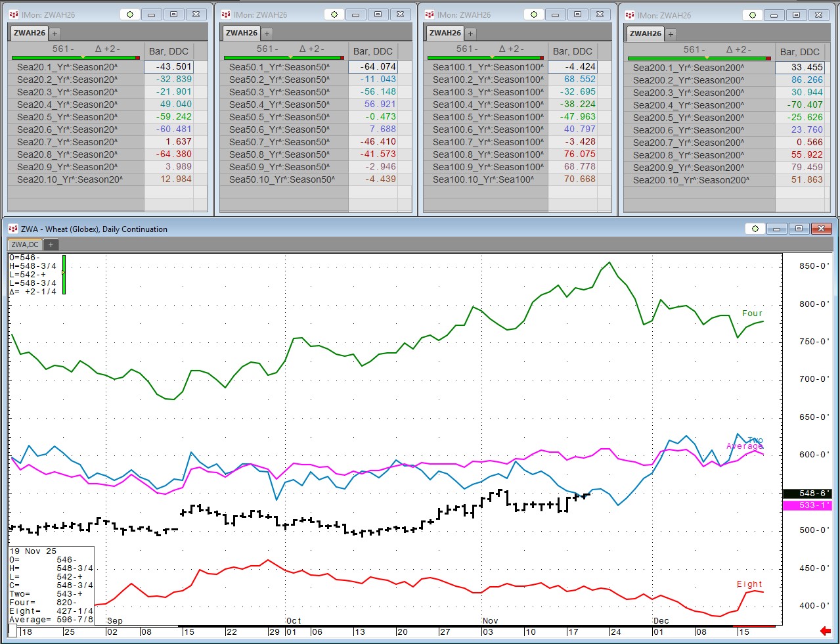Click the green circle link button on chart window

pyautogui.click(x=755, y=229)
